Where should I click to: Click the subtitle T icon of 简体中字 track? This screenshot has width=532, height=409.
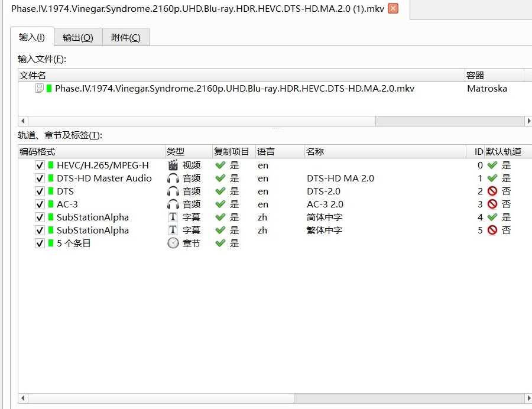[173, 217]
